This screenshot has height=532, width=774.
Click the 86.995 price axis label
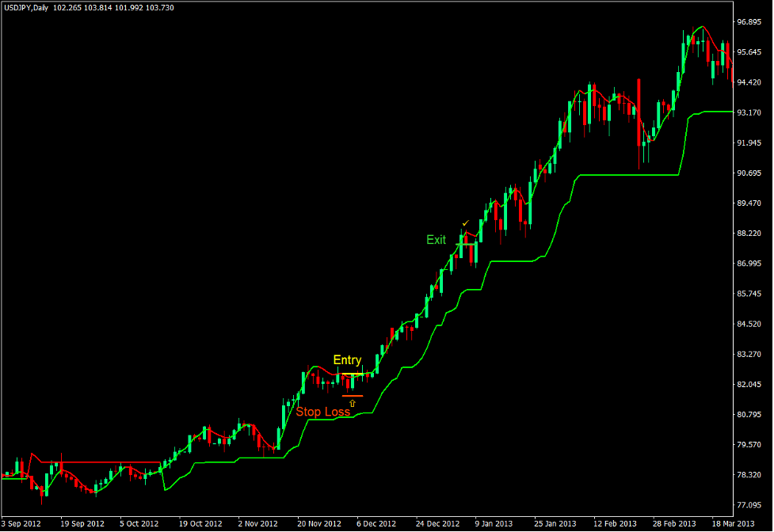click(x=749, y=264)
